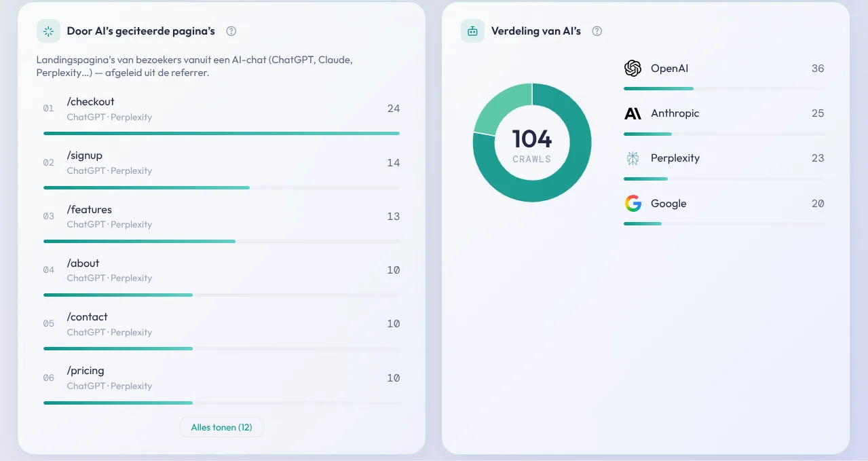Open the /about page entry
The height and width of the screenshot is (461, 868).
tap(221, 276)
